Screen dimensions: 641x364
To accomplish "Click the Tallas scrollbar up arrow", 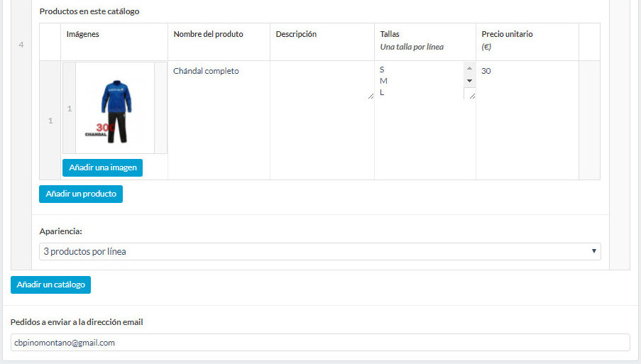I will click(x=469, y=68).
